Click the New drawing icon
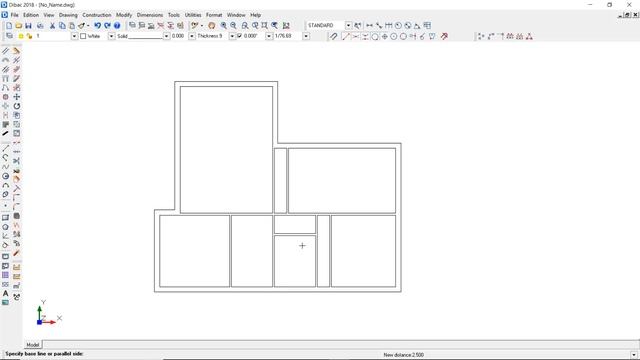 9,25
